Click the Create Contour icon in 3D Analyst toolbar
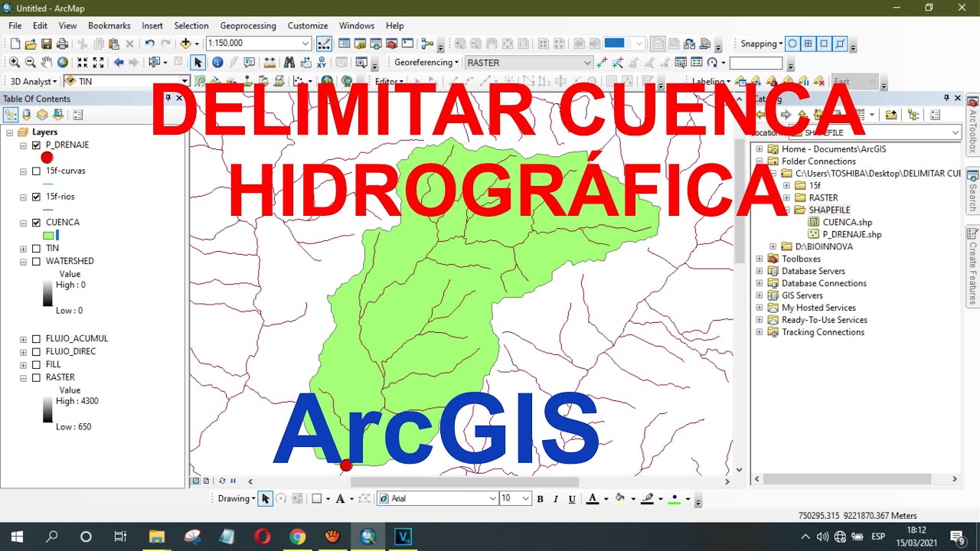The image size is (980, 551). click(200, 81)
